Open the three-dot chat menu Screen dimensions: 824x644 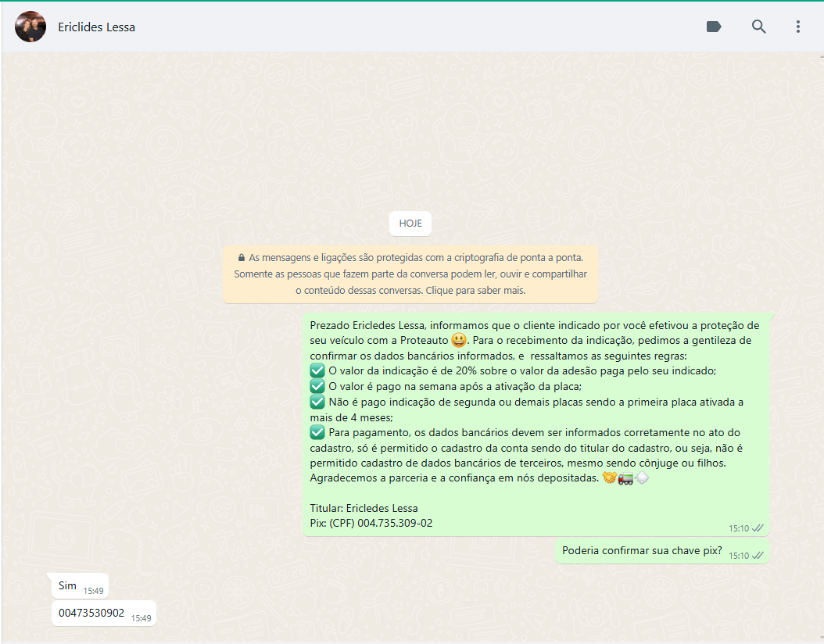pos(797,27)
